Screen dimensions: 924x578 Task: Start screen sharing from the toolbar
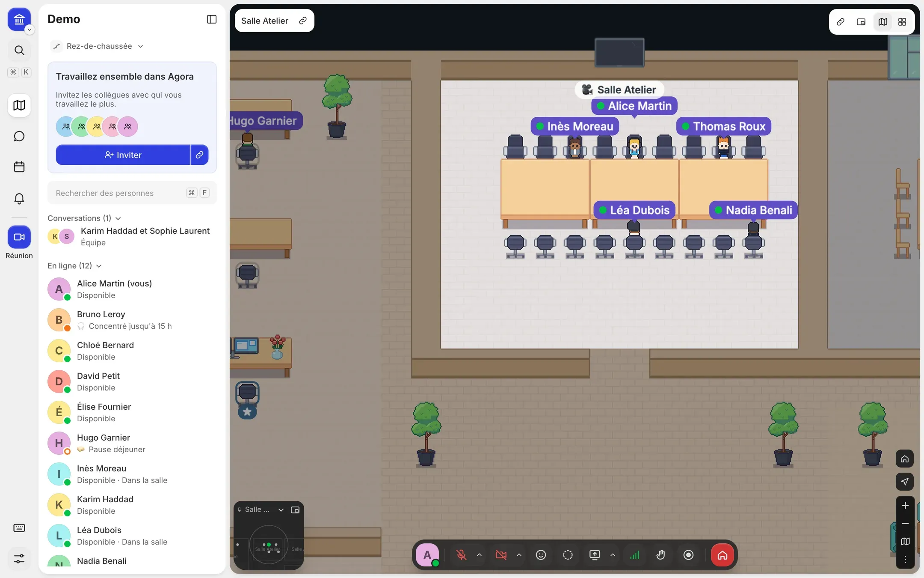point(595,555)
